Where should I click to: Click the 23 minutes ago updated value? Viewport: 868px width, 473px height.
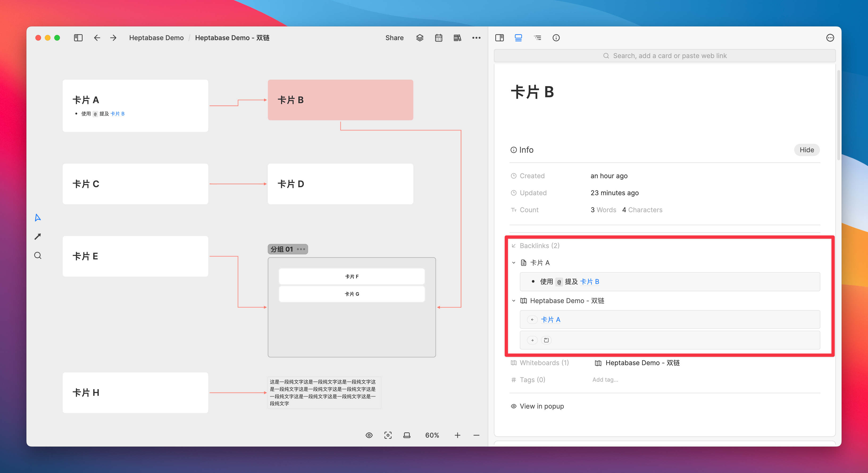click(x=614, y=193)
